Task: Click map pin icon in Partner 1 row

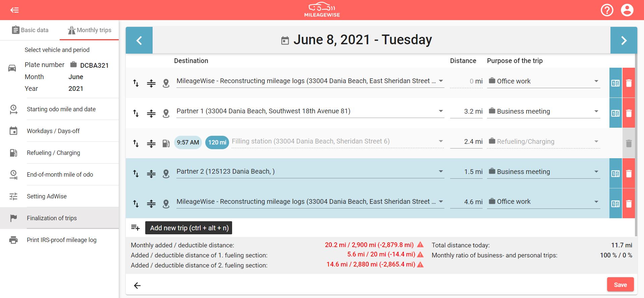Action: (x=166, y=113)
